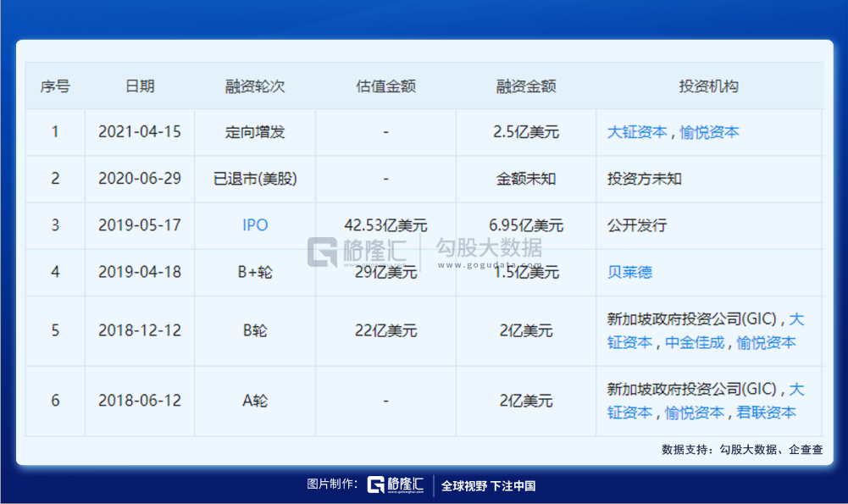Click the 日期 column header
This screenshot has width=848, height=504.
point(140,86)
